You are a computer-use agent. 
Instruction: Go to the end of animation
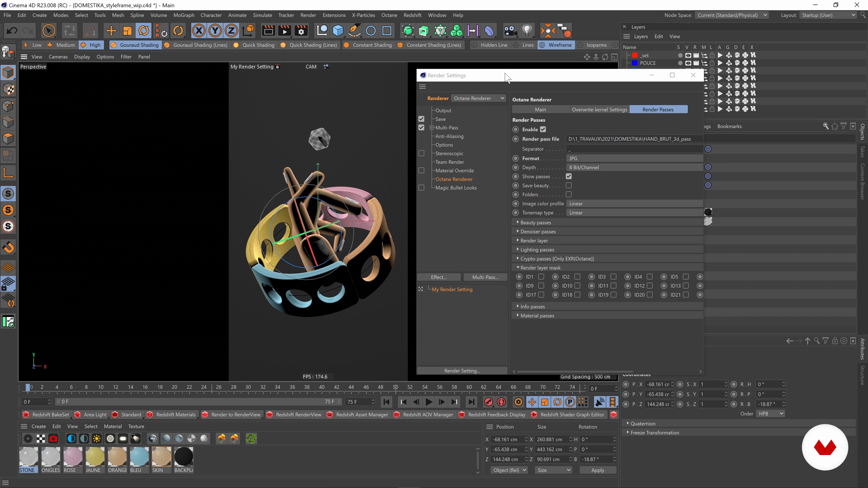point(471,402)
